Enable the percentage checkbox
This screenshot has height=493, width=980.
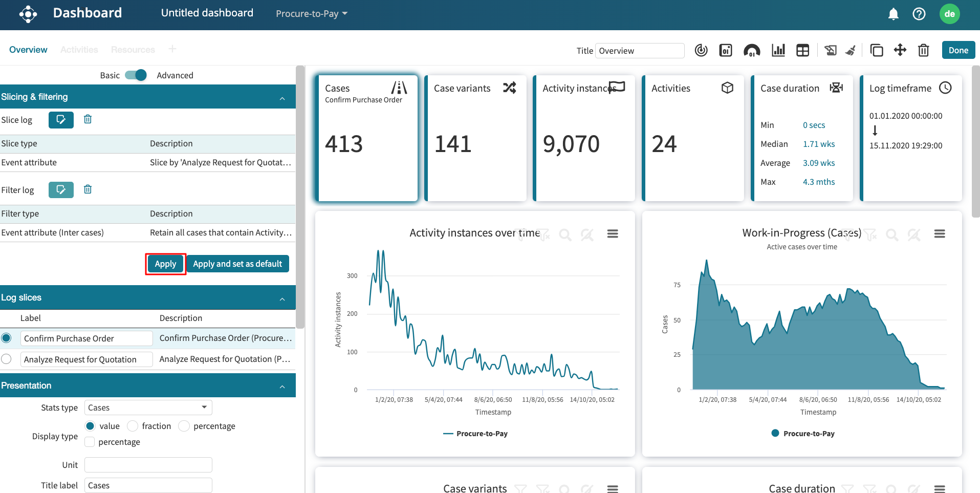(90, 442)
